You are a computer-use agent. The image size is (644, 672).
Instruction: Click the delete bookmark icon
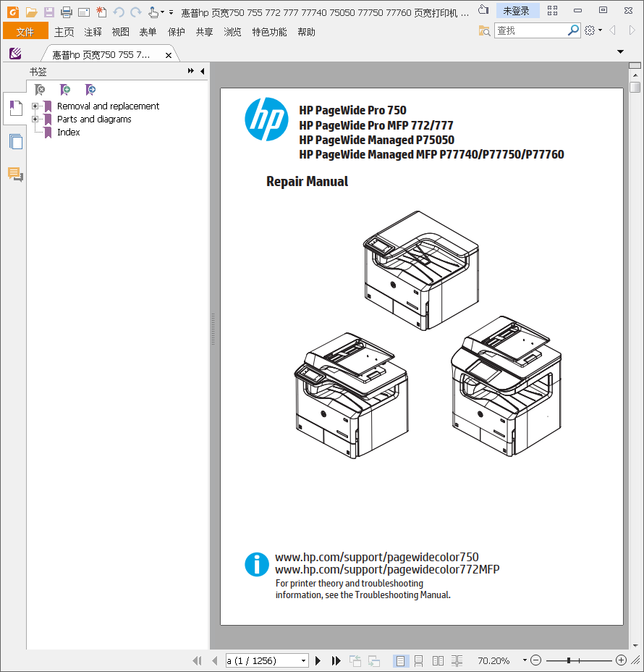pyautogui.click(x=40, y=90)
